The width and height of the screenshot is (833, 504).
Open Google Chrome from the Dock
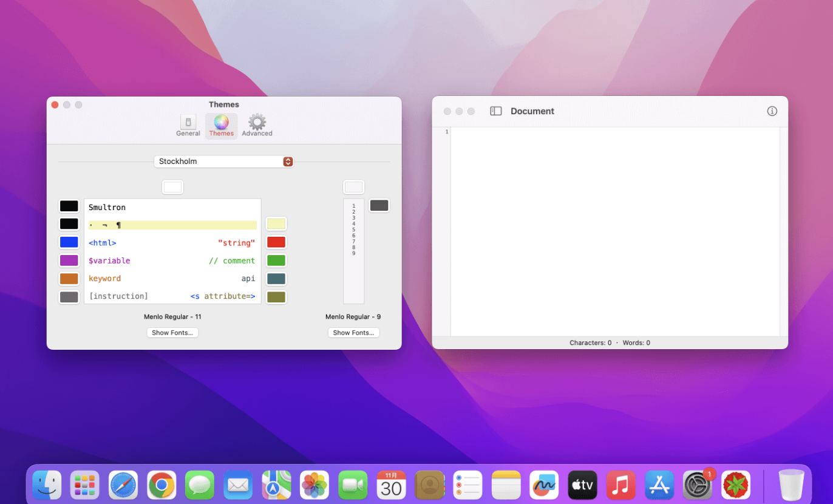(x=161, y=485)
